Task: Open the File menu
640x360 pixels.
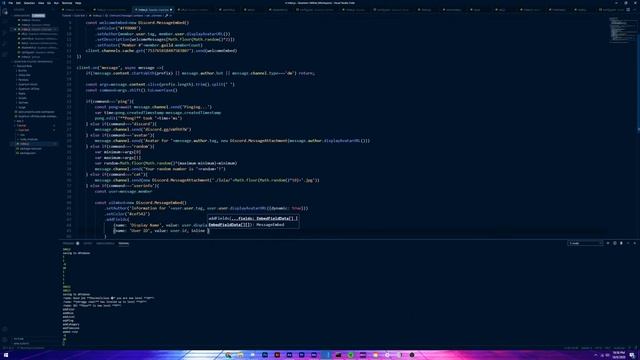Action: [x=11, y=3]
